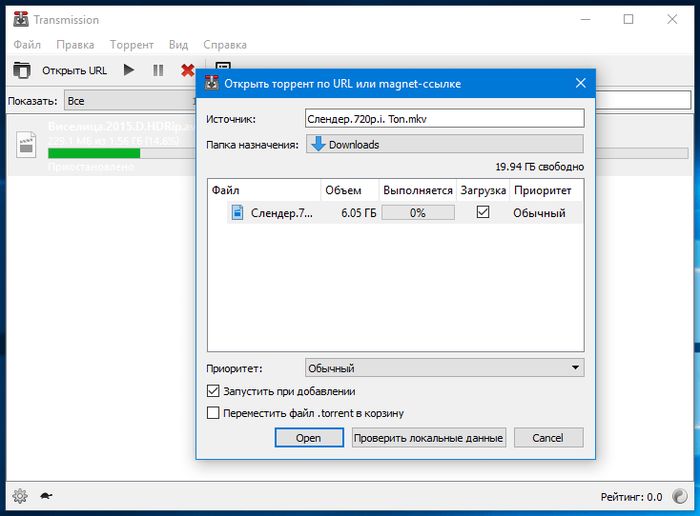
Task: Enable 'Переместить файл .torrent в корзину'
Action: tap(213, 412)
